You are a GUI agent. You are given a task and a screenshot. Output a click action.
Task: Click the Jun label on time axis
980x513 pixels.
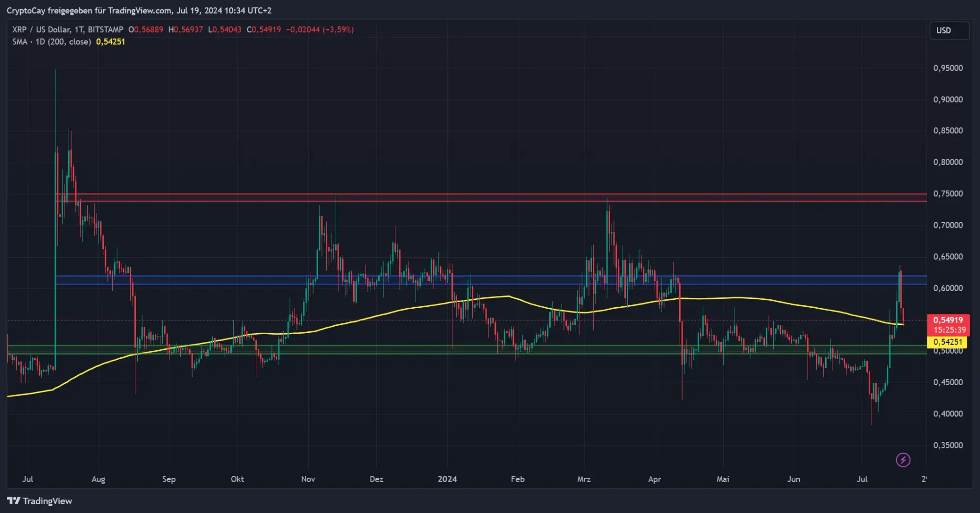click(794, 479)
